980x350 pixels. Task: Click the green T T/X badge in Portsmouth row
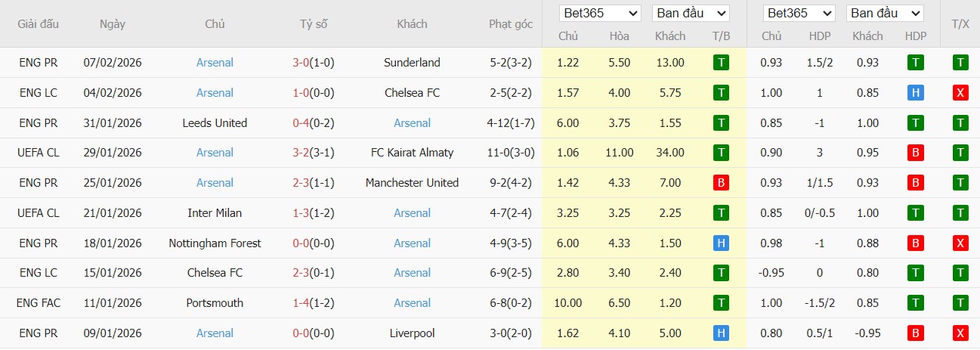(960, 303)
